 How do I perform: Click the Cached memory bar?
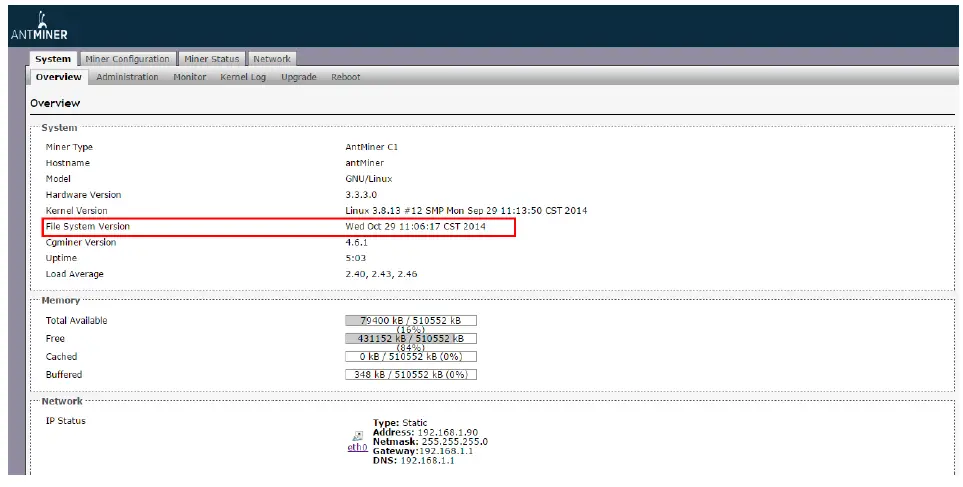click(x=410, y=356)
